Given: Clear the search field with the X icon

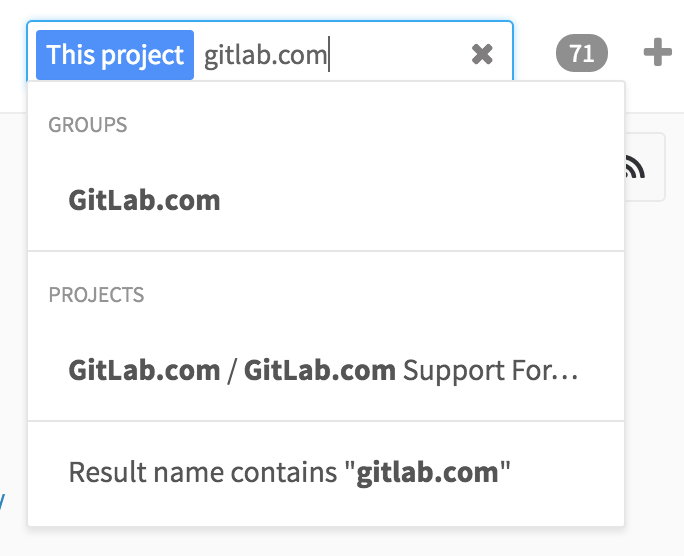Looking at the screenshot, I should (x=482, y=55).
